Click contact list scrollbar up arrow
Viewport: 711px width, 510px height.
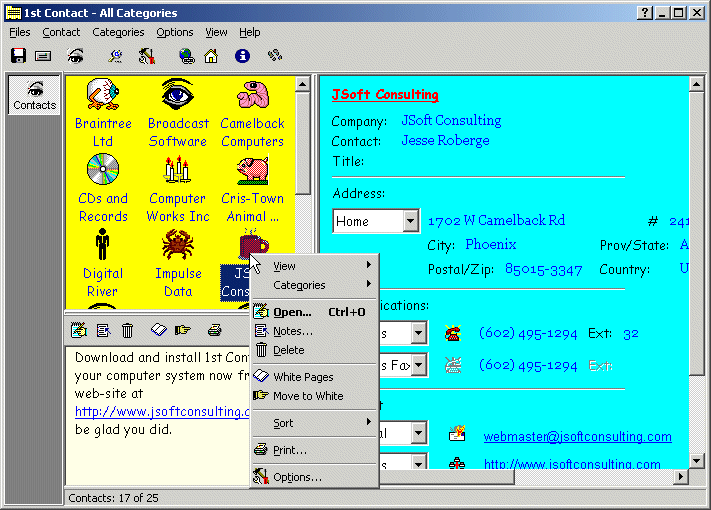302,84
